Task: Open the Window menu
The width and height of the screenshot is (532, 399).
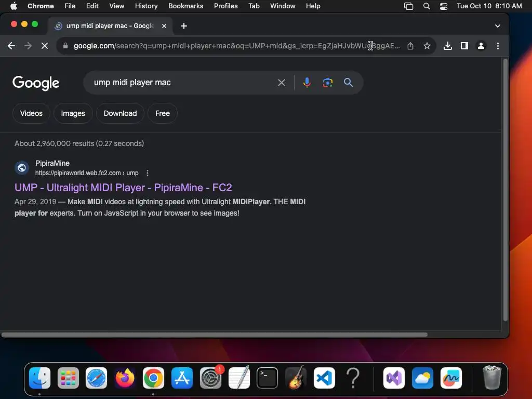Action: coord(283,6)
